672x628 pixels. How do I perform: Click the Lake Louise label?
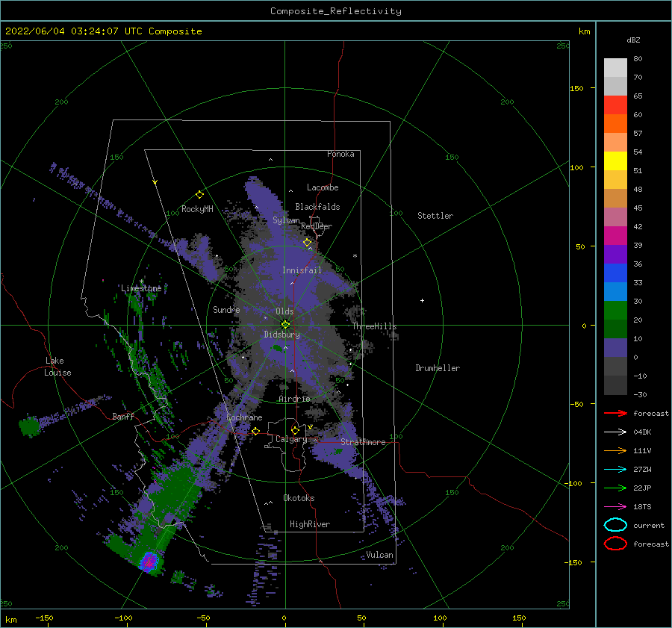click(x=57, y=367)
